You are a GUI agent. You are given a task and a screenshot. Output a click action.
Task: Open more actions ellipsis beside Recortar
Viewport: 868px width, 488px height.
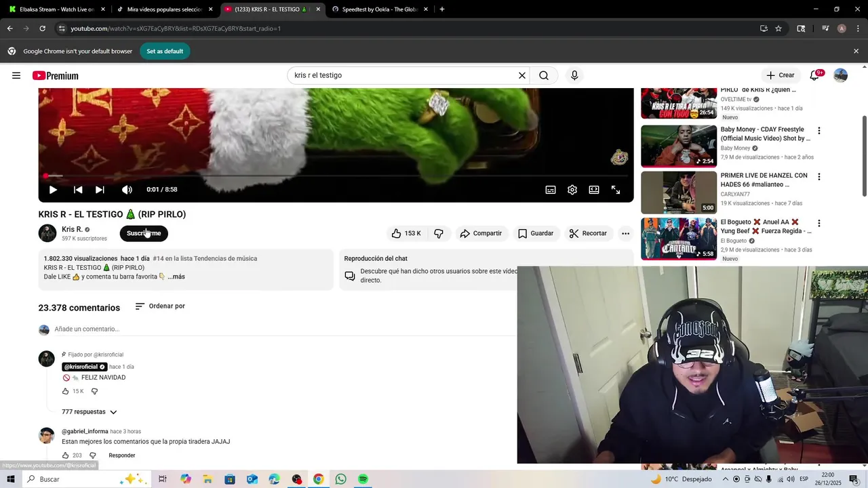[x=625, y=233]
